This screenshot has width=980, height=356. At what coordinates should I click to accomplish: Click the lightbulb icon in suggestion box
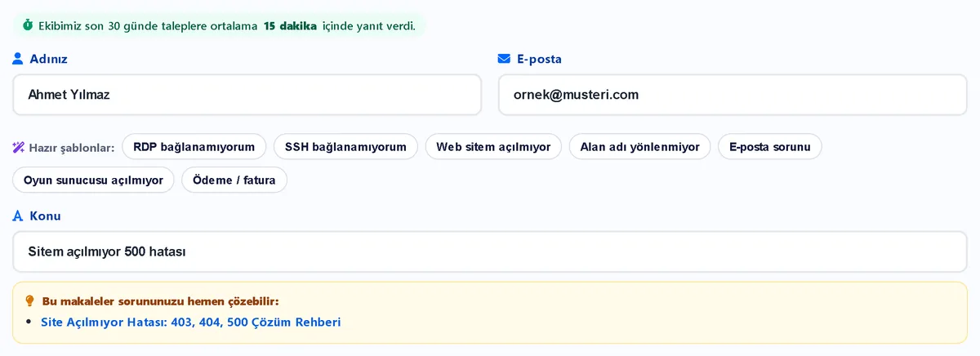30,301
